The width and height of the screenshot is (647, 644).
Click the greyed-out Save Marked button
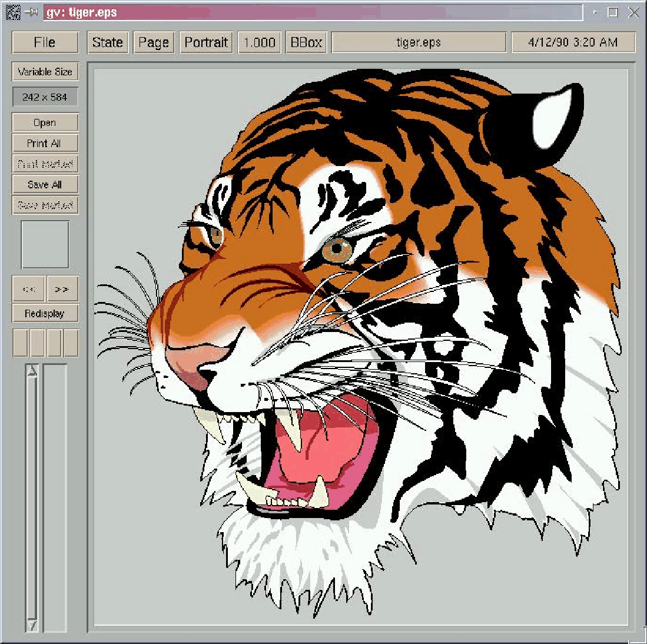tap(45, 205)
